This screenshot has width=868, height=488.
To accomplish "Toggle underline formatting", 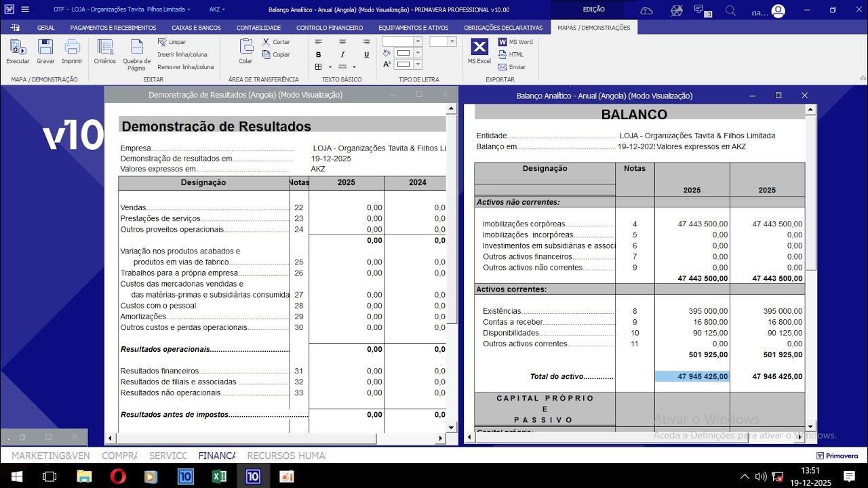I will 366,55.
